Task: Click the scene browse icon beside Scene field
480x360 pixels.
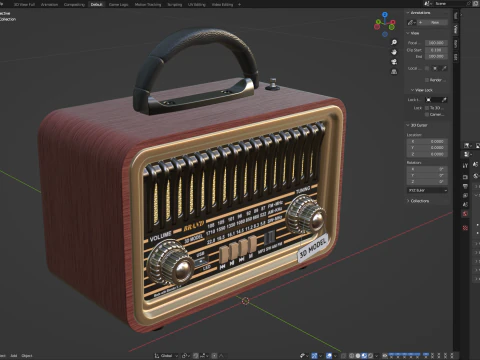Action: click(x=428, y=4)
